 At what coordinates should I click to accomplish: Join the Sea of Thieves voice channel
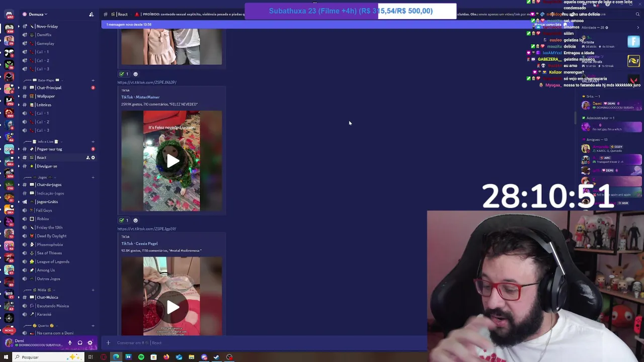[58, 253]
